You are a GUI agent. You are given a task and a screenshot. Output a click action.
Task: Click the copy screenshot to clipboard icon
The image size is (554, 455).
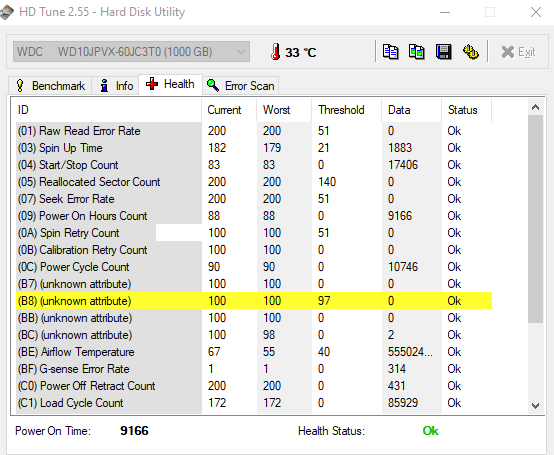pos(417,52)
